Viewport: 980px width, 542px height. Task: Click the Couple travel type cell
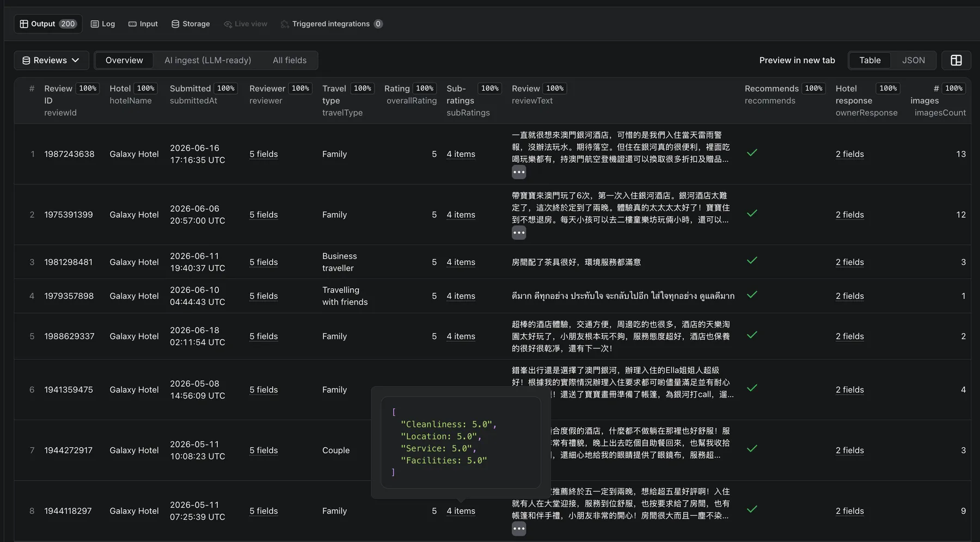[336, 450]
